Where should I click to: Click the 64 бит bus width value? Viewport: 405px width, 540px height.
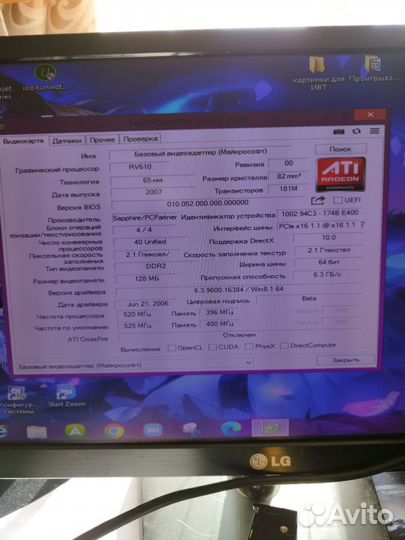(x=329, y=262)
